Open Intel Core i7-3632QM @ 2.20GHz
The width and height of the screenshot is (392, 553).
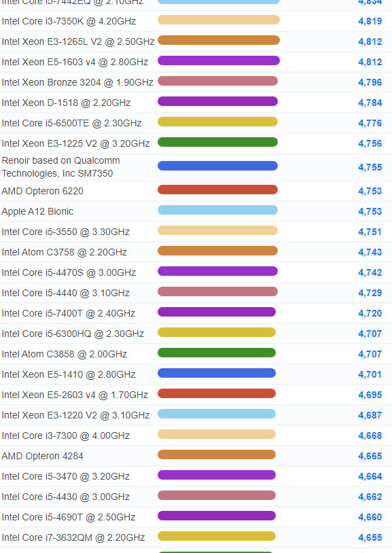(73, 538)
